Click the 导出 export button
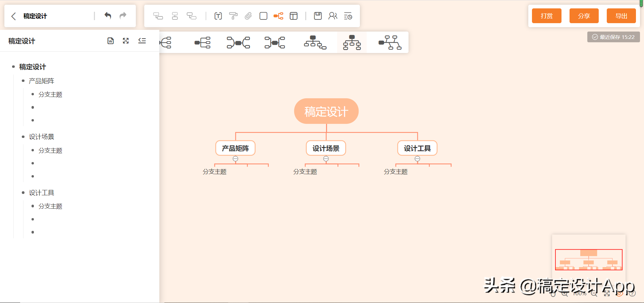 [621, 16]
